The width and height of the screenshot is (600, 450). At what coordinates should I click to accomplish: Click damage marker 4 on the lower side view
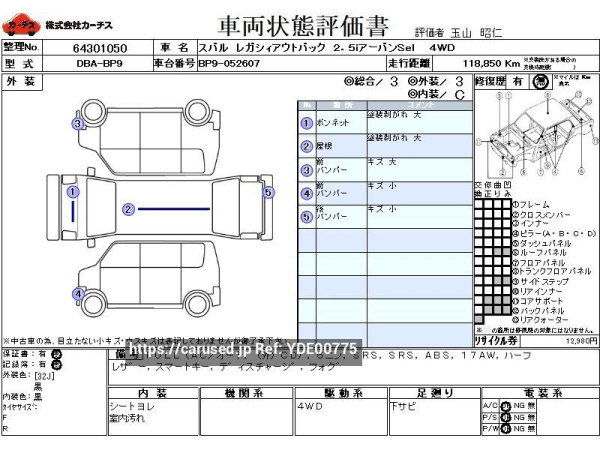click(x=77, y=293)
